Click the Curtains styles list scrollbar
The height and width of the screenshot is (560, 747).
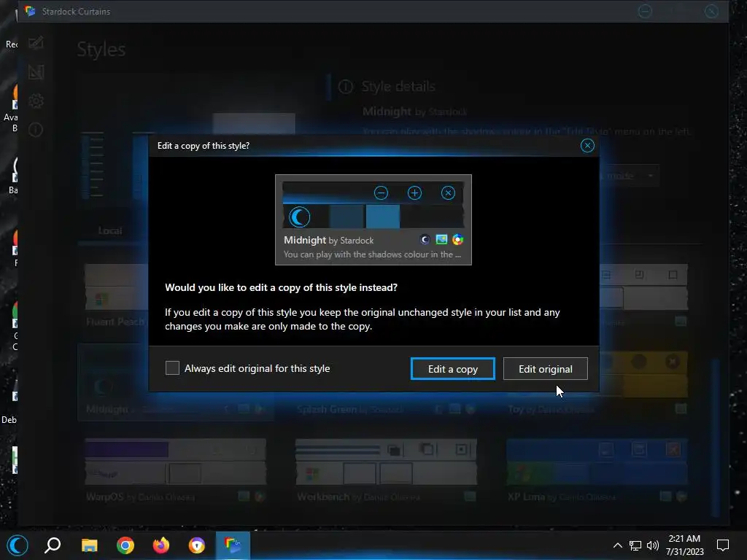pos(715,436)
